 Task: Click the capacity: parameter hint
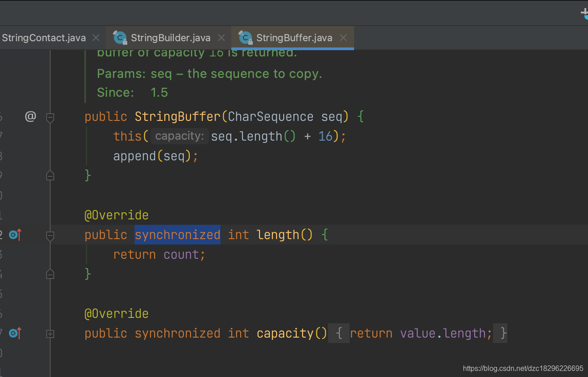point(180,136)
